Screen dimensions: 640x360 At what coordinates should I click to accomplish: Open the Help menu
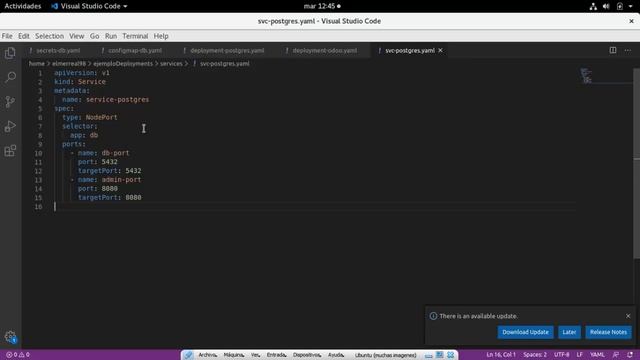[x=161, y=36]
